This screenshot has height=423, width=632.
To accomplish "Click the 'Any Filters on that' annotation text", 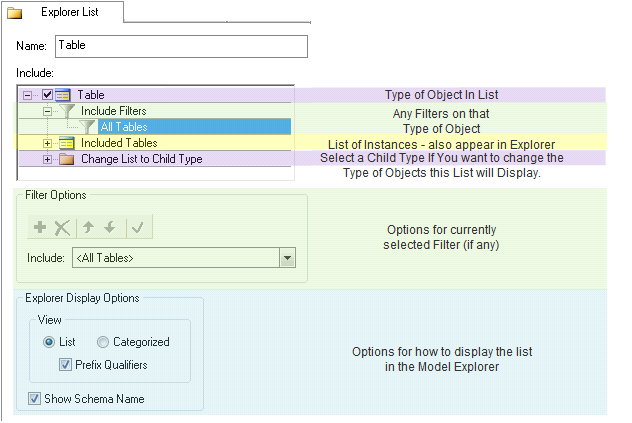I will click(x=441, y=114).
